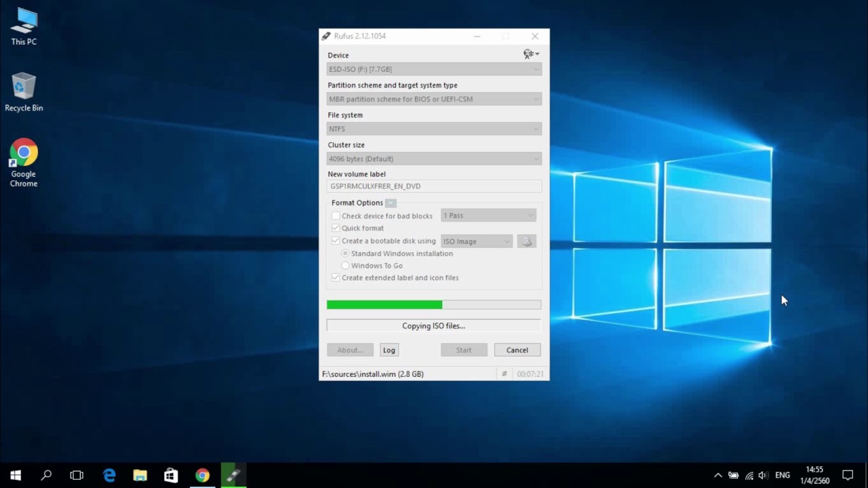The image size is (868, 488).
Task: Click the elapsed time 00:07:21
Action: coord(530,374)
